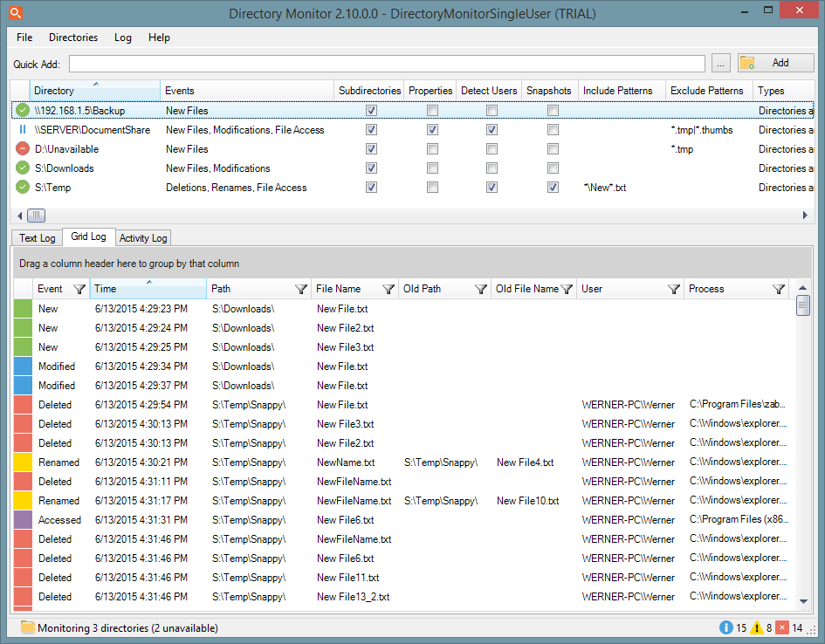825x644 pixels.
Task: Sort the log by the Time column header
Action: (x=148, y=289)
